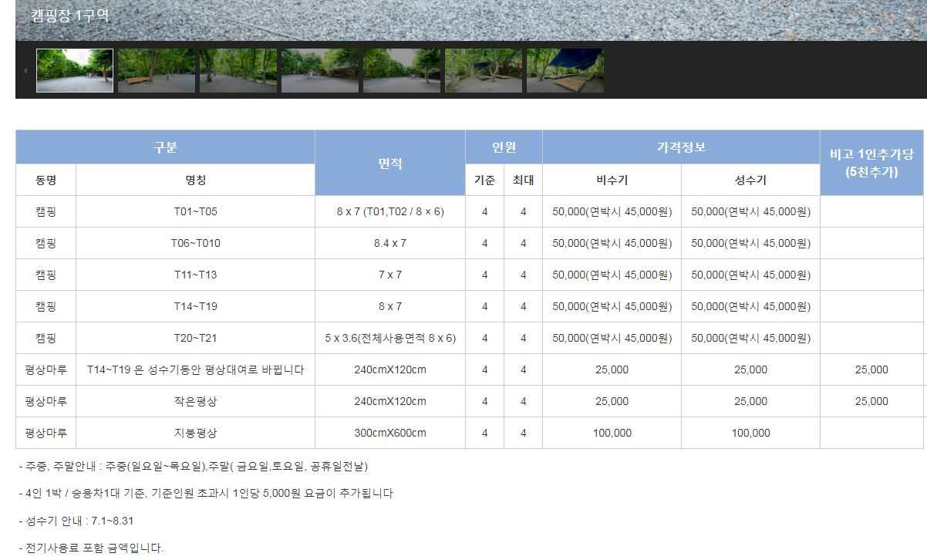Select the '지붕평상' name cell
Image resolution: width=927 pixels, height=560 pixels.
pos(195,433)
